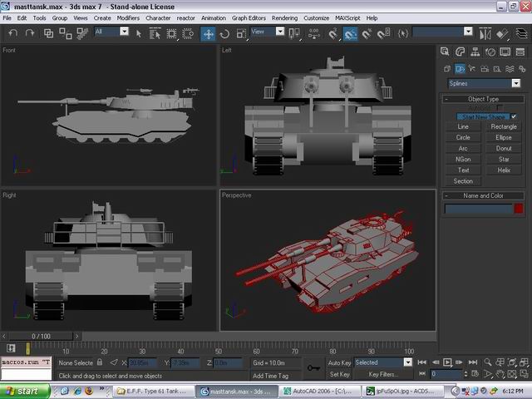This screenshot has height=399, width=532.
Task: Uncheck the Start New Shape checkbox
Action: (514, 116)
